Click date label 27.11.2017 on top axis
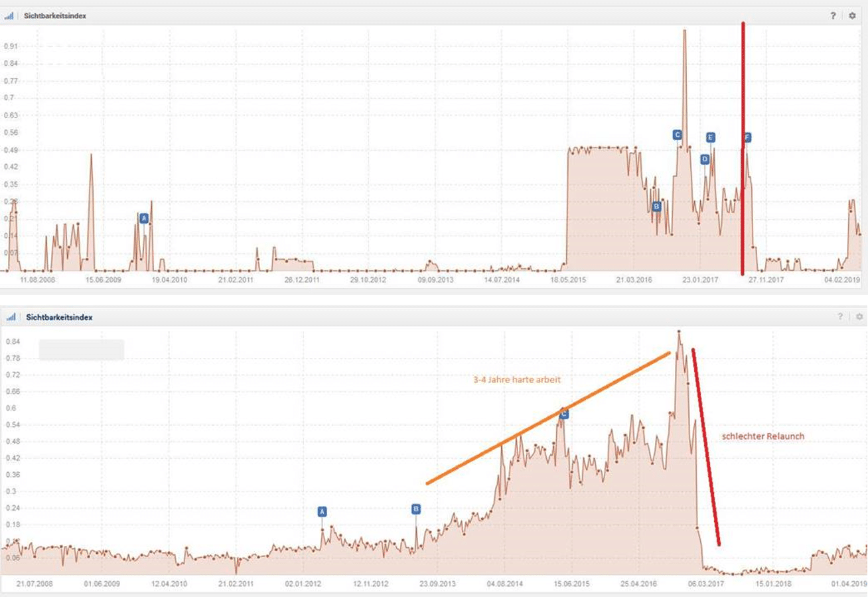 (766, 280)
